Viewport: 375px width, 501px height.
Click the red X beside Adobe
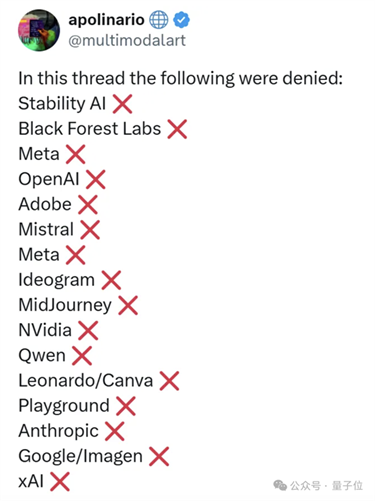click(88, 205)
